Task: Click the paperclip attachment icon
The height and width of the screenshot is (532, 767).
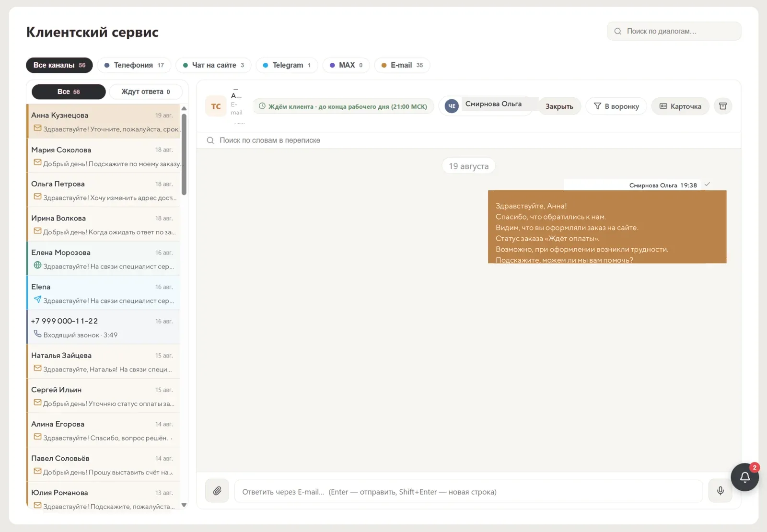Action: (217, 491)
